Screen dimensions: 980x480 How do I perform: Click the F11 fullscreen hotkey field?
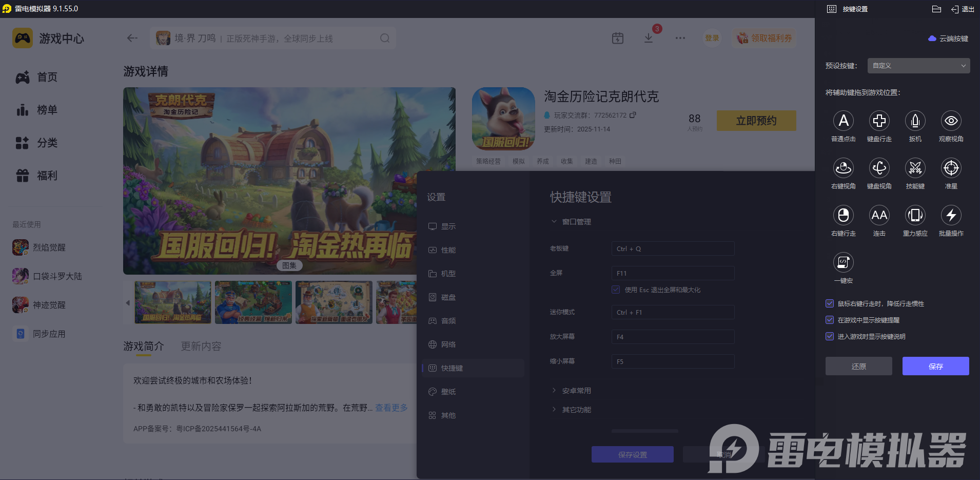point(672,273)
